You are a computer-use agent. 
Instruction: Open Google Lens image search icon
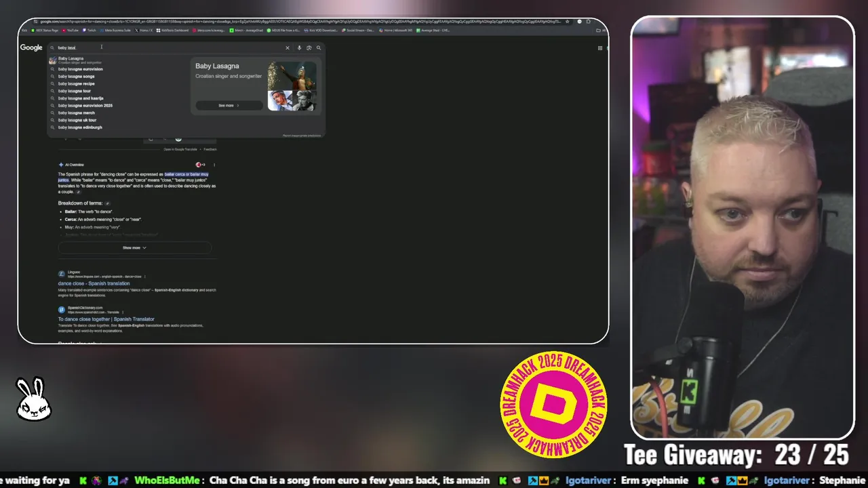click(309, 47)
